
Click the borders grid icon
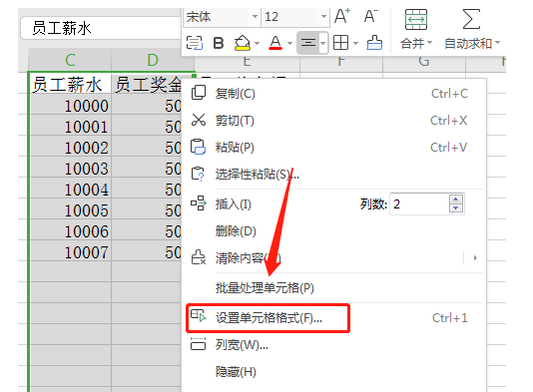[340, 43]
